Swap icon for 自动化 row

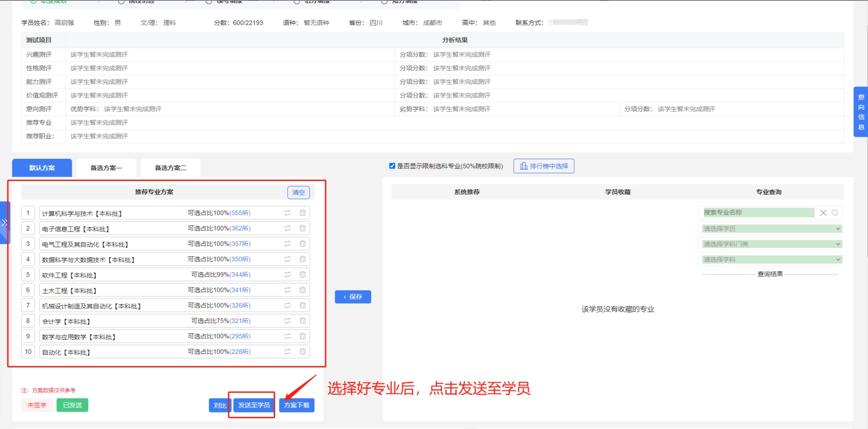tap(287, 352)
